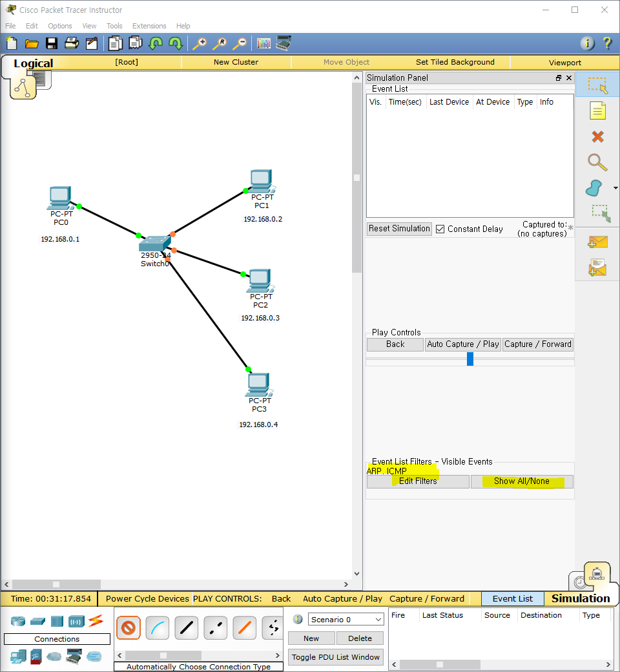The width and height of the screenshot is (620, 672).
Task: Click the Event List button in bottom bar
Action: (512, 598)
